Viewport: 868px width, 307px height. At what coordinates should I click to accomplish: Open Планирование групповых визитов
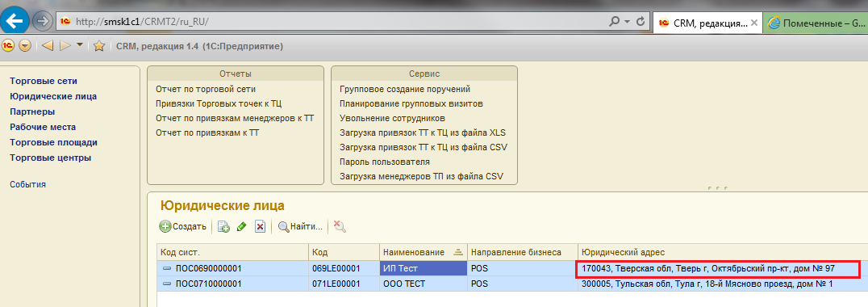tap(411, 103)
